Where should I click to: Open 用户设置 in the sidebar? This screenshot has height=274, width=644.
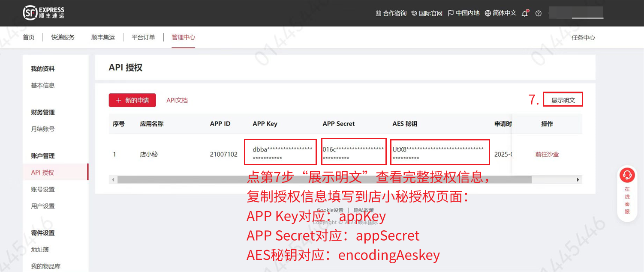tap(43, 206)
